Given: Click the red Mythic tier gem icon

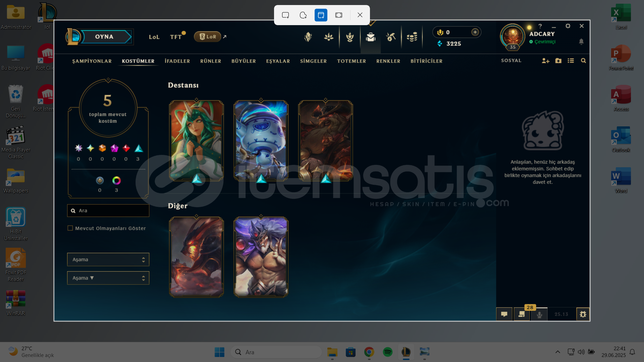Looking at the screenshot, I should [x=126, y=148].
